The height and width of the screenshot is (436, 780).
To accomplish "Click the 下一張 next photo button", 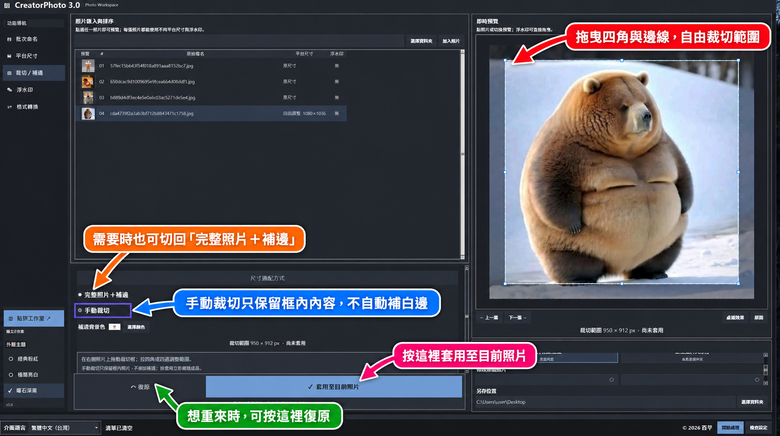I will point(517,318).
